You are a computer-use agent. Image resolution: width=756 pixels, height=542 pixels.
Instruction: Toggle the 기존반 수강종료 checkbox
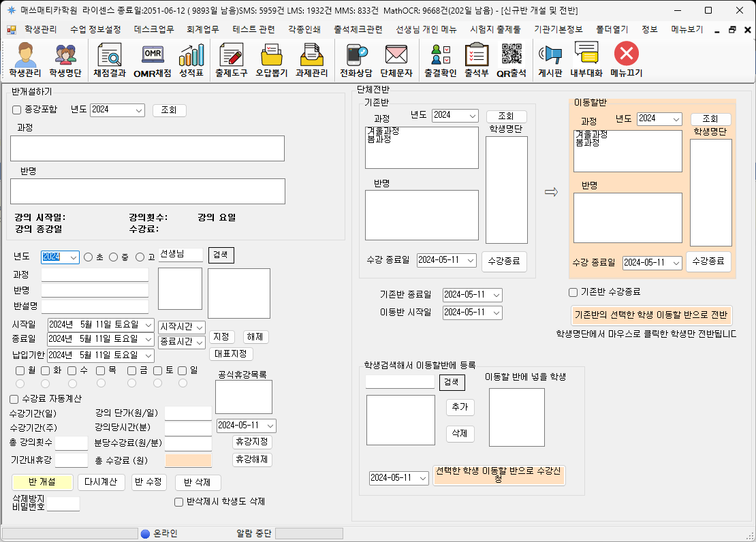[573, 292]
